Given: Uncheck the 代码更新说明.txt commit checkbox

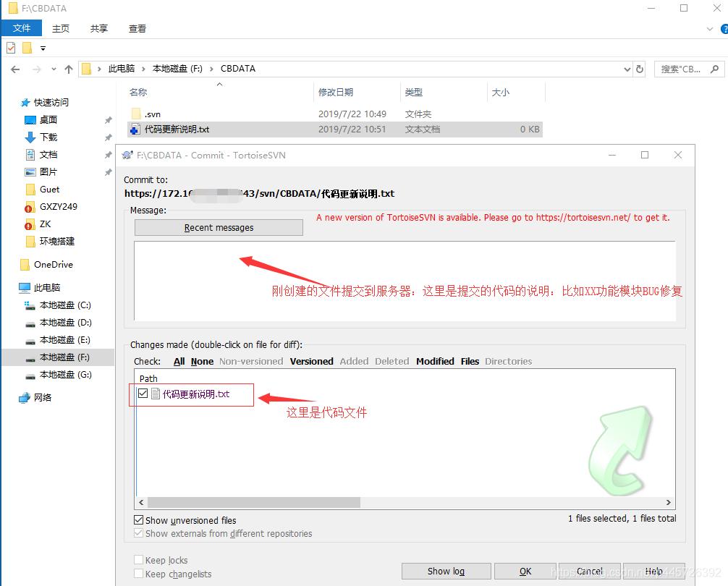Looking at the screenshot, I should point(141,394).
